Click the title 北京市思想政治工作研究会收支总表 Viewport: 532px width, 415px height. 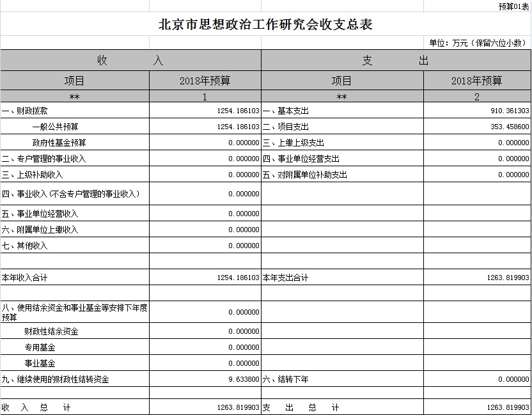pos(265,25)
